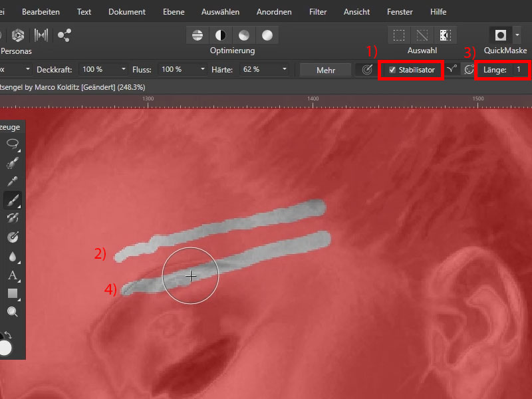Click the Länge value field
This screenshot has width=532, height=399.
coord(520,70)
